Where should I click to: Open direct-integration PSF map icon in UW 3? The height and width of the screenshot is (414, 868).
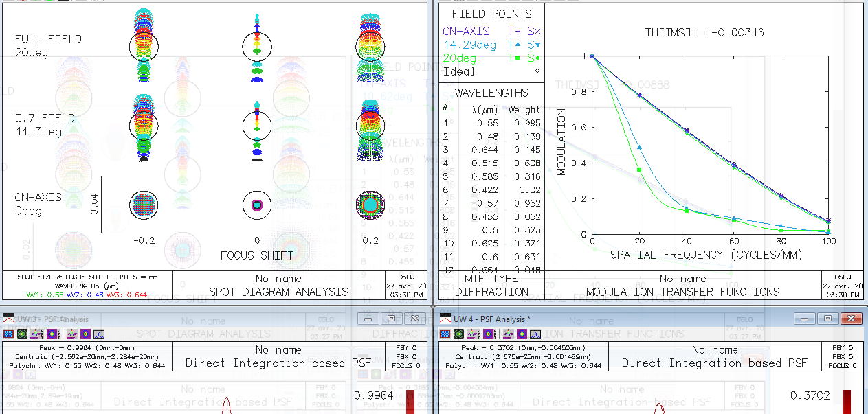coord(85,334)
